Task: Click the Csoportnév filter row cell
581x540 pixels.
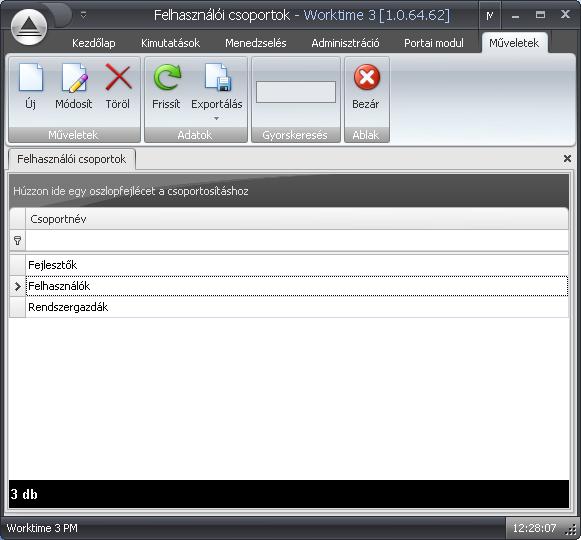Action: [297, 241]
